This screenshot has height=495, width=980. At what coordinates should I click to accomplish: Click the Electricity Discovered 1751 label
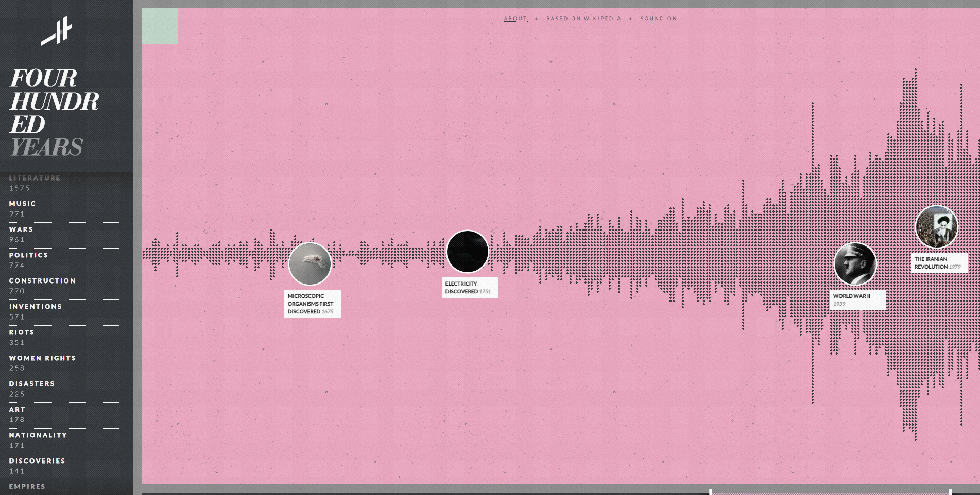469,288
